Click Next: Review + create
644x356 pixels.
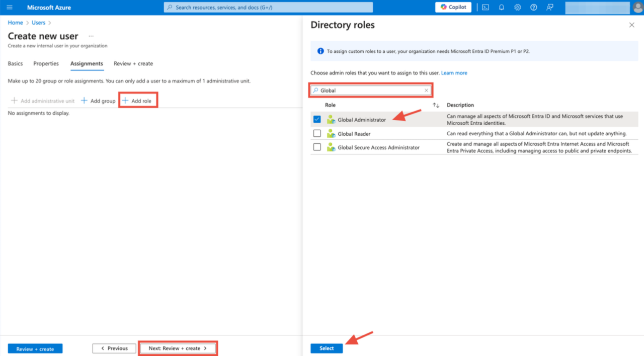tap(178, 348)
